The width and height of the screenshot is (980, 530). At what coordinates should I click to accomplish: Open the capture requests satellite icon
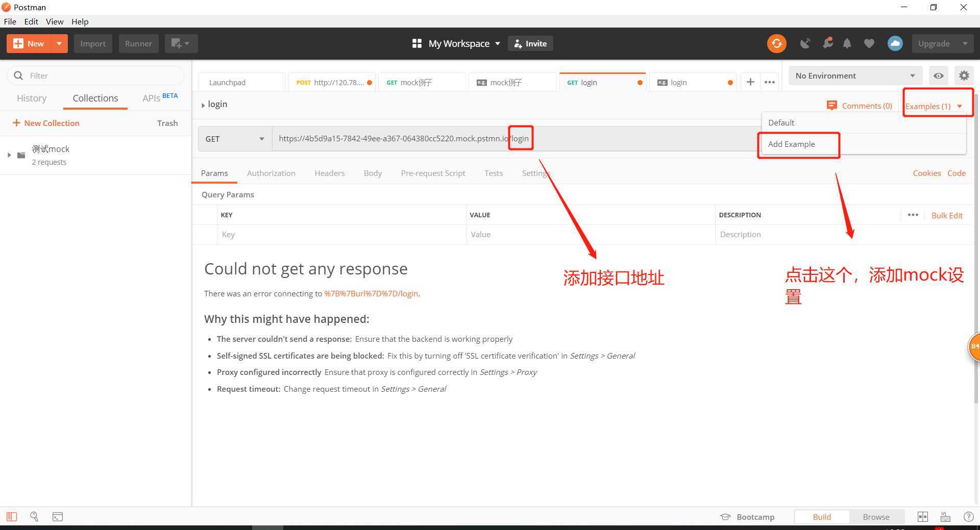(805, 43)
